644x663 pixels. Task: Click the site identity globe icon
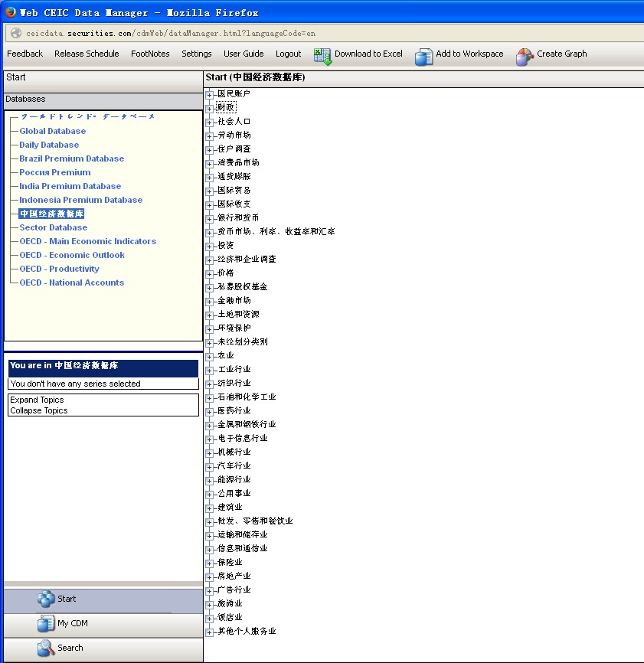tap(16, 33)
